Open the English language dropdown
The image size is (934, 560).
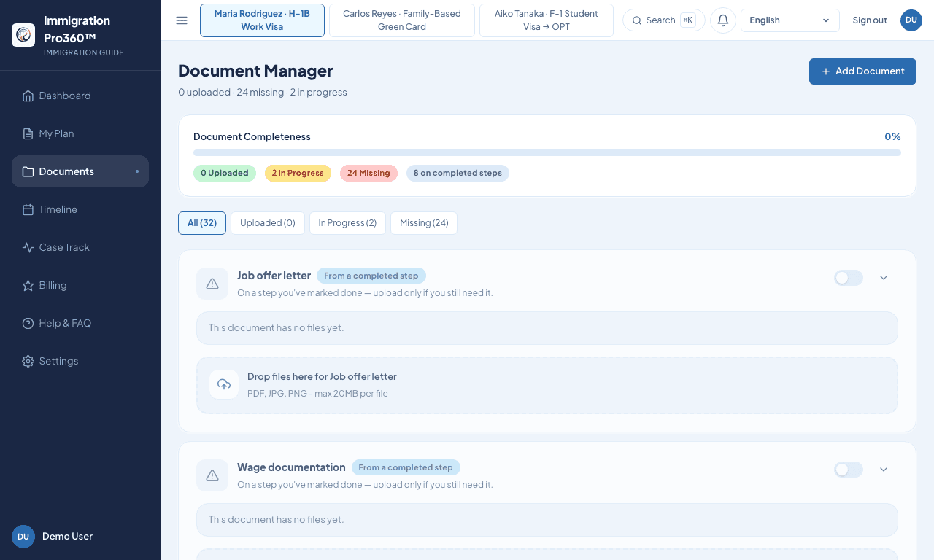790,20
